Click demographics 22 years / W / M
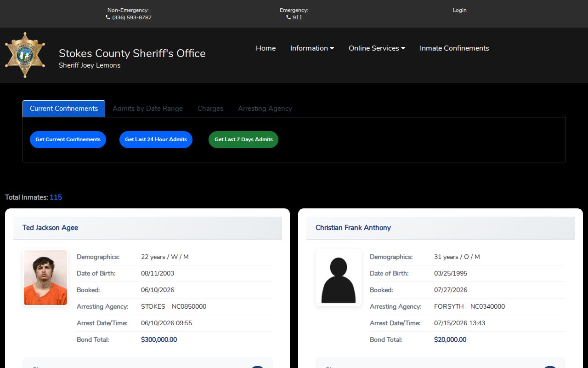This screenshot has height=368, width=588. tap(165, 257)
